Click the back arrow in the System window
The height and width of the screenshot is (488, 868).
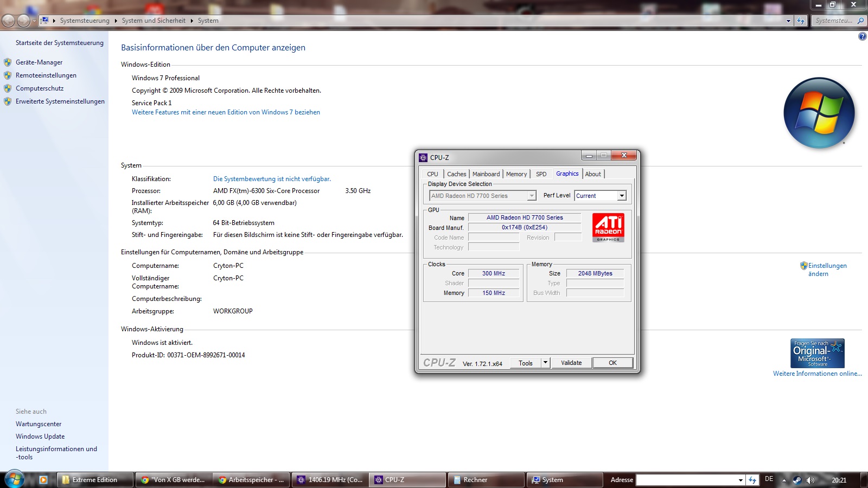pyautogui.click(x=8, y=21)
